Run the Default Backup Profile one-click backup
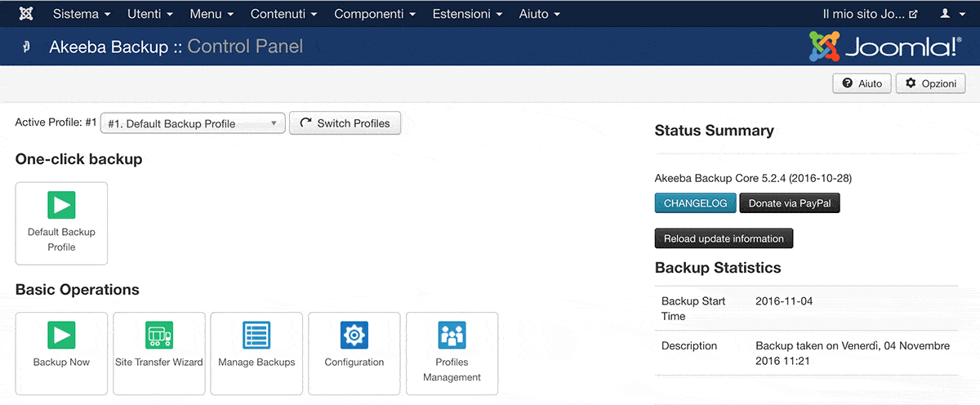Screen dimensions: 980x405 click(61, 223)
